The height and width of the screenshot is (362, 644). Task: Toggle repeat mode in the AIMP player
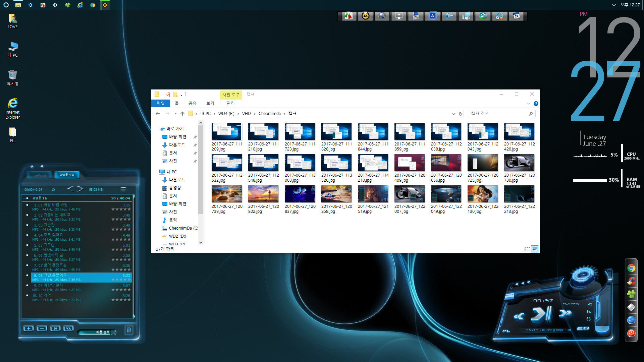click(x=588, y=319)
